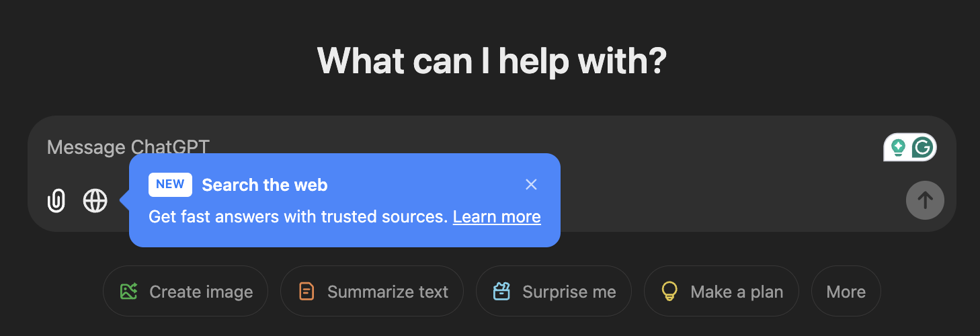Click the paperclip attach file icon
This screenshot has width=980, height=336.
56,200
